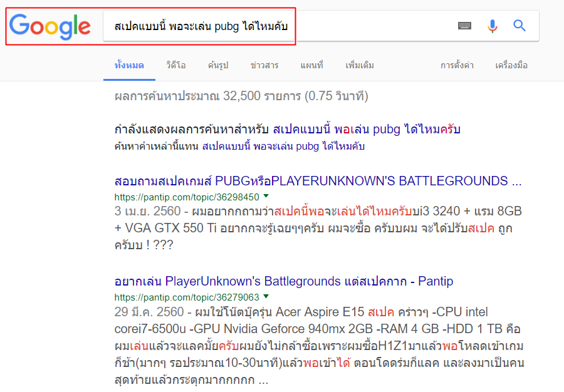This screenshot has height=392, width=564.
Task: Search instead for original query พอจะเล่น pubg
Action: [283, 147]
